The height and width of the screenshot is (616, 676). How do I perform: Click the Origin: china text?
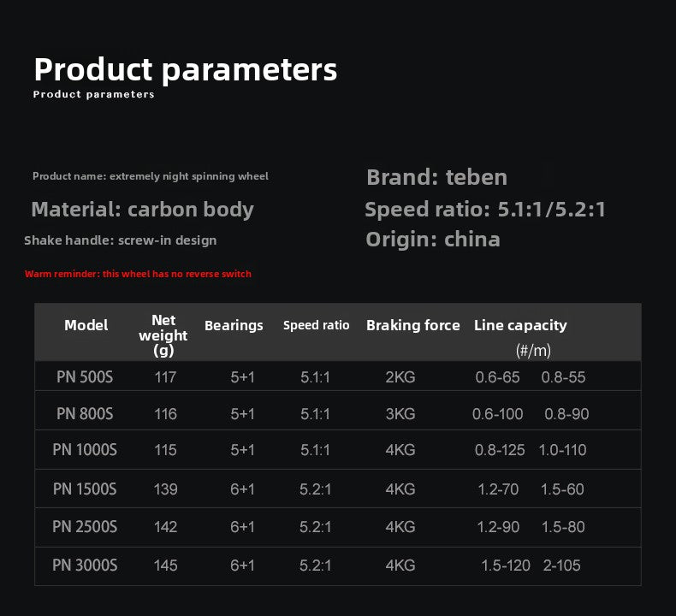(x=433, y=240)
